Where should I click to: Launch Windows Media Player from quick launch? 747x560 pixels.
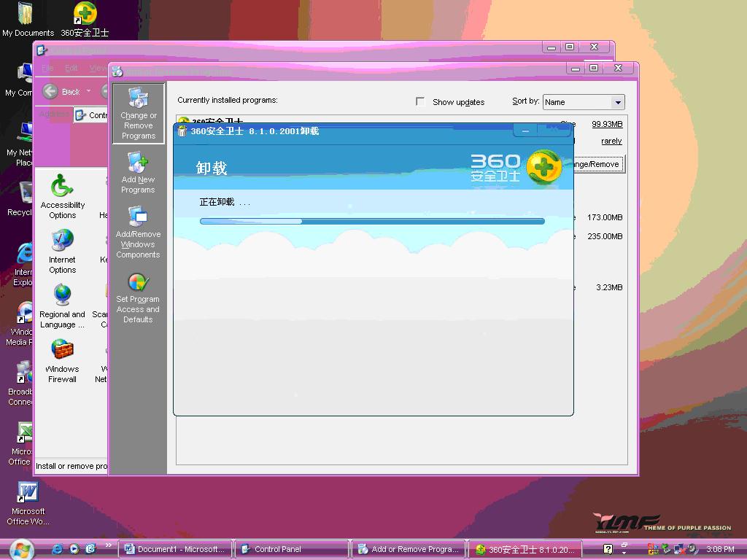coord(74,549)
